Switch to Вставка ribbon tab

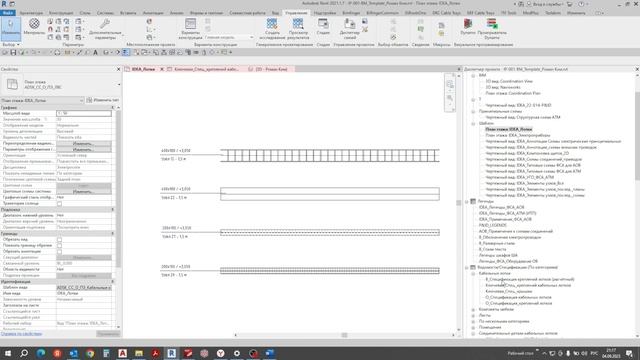(x=128, y=13)
